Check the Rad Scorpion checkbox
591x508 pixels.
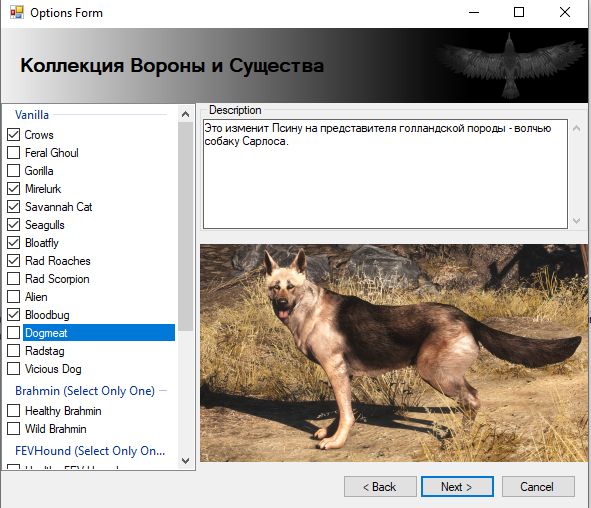[14, 278]
